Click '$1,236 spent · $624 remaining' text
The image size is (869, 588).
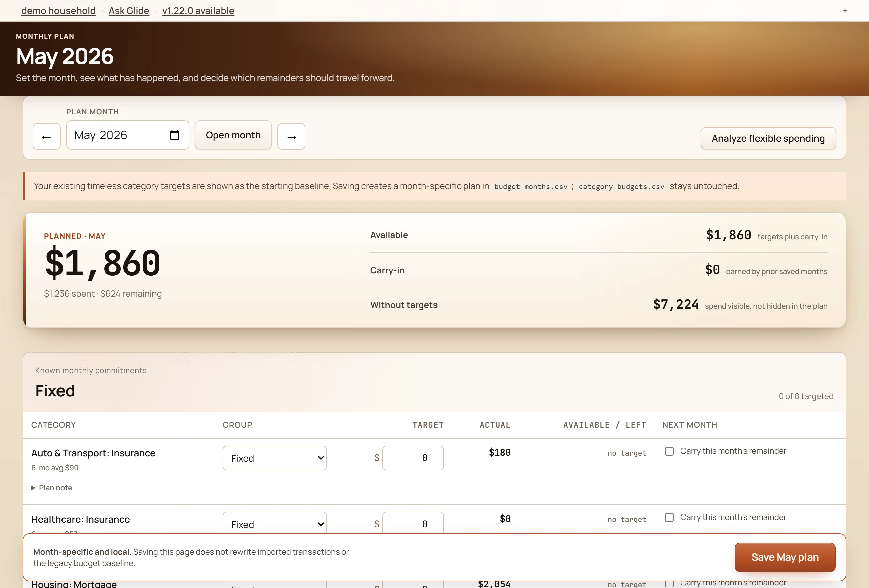point(103,294)
